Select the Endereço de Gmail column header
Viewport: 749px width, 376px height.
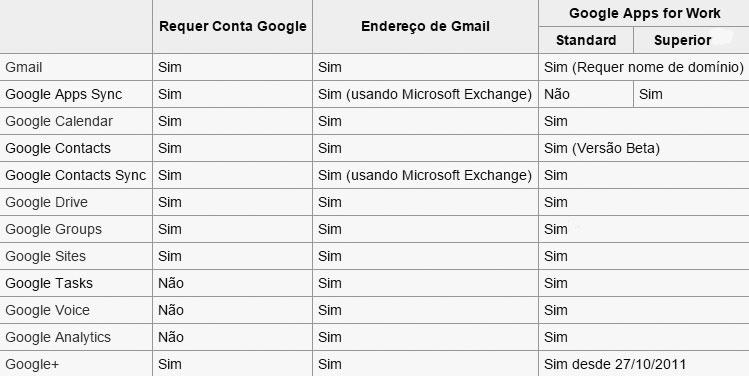coord(425,26)
